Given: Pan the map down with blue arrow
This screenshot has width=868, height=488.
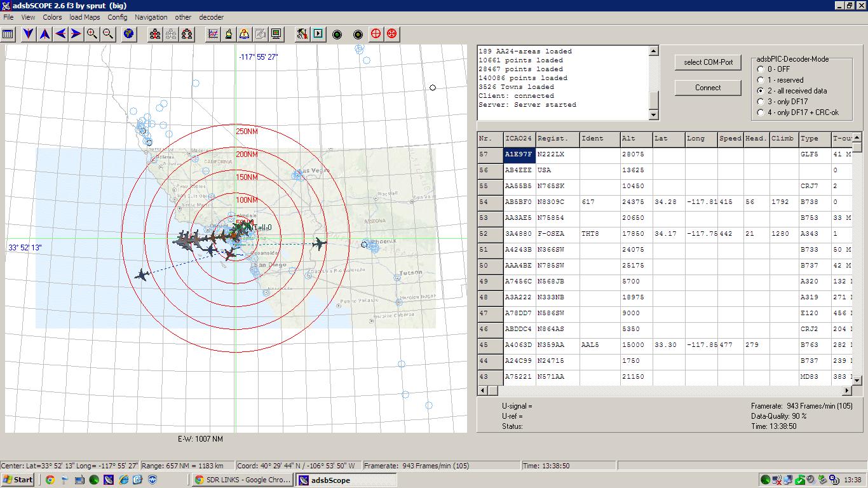Looking at the screenshot, I should tap(29, 34).
